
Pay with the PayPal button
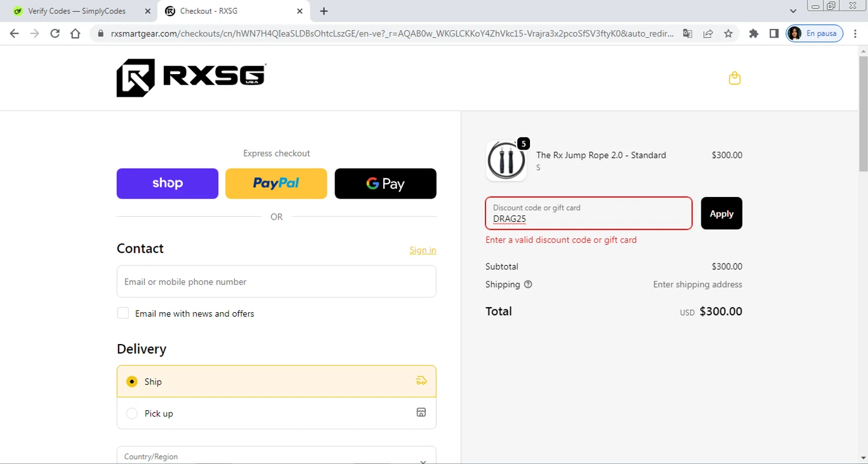pyautogui.click(x=276, y=184)
